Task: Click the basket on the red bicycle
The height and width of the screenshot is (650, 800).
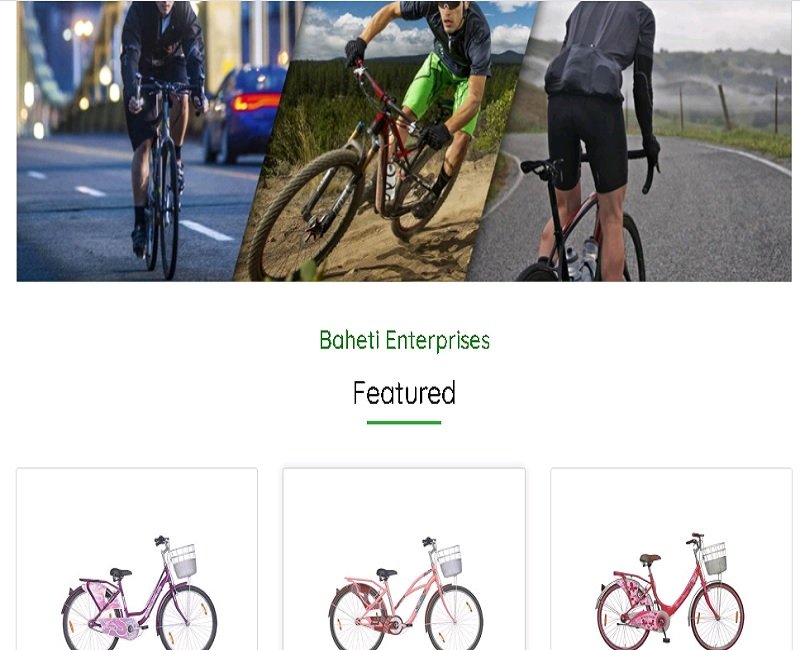Action: [715, 559]
